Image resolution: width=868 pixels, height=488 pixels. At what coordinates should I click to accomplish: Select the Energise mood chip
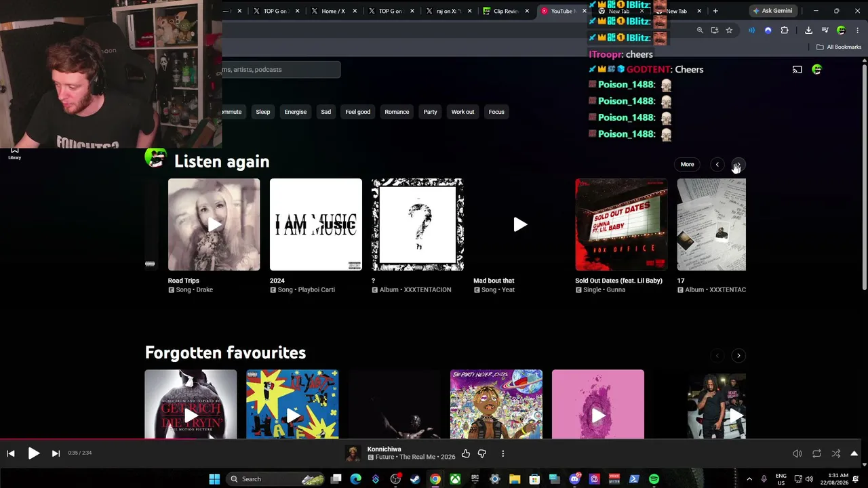pyautogui.click(x=296, y=112)
